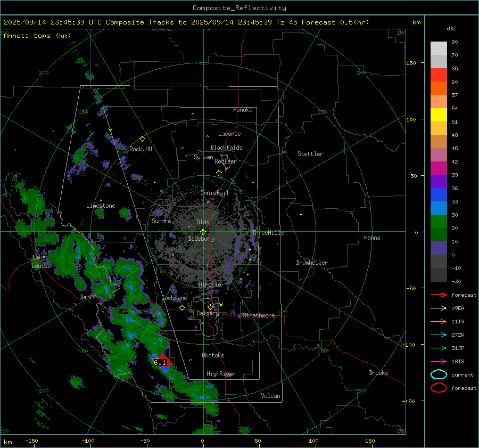This screenshot has height=448, width=479.
Task: Click the red forecast arrow in legend
Action: (x=439, y=295)
